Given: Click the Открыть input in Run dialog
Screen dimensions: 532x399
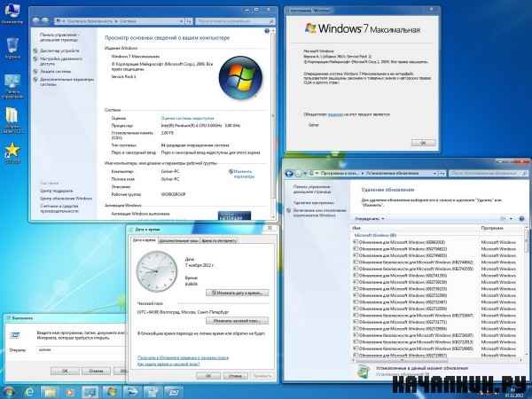Looking at the screenshot, I should pyautogui.click(x=81, y=350).
